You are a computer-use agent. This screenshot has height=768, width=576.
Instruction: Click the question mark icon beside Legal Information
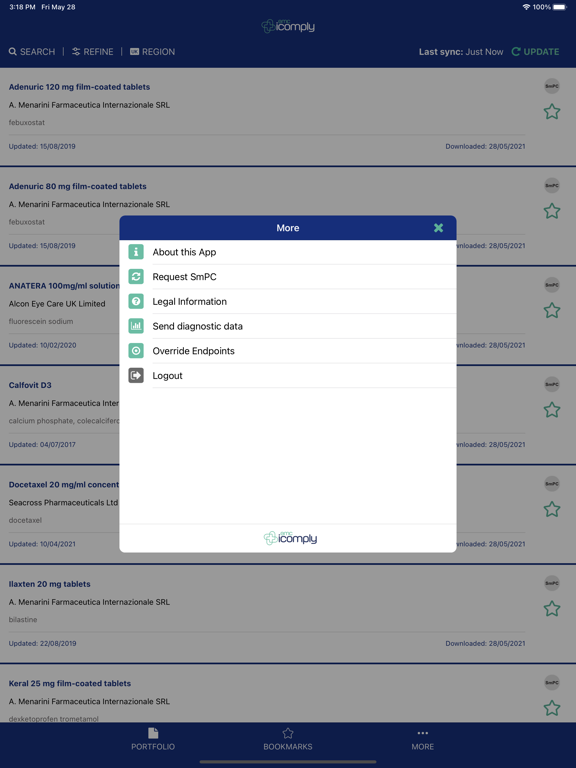136,301
